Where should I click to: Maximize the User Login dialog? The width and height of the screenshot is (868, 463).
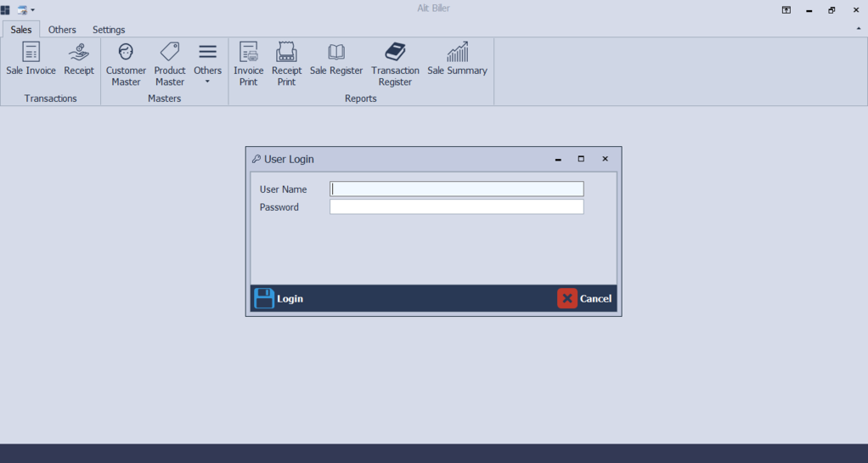[x=581, y=159]
